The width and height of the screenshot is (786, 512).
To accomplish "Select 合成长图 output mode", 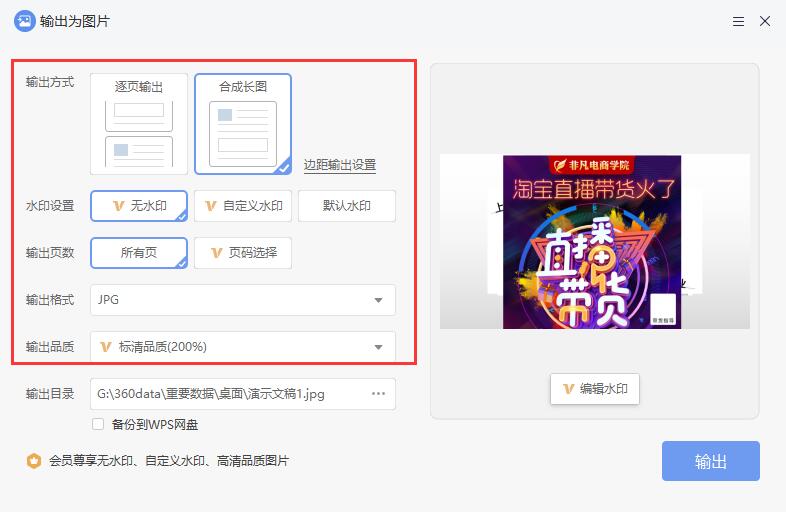I will coord(243,124).
